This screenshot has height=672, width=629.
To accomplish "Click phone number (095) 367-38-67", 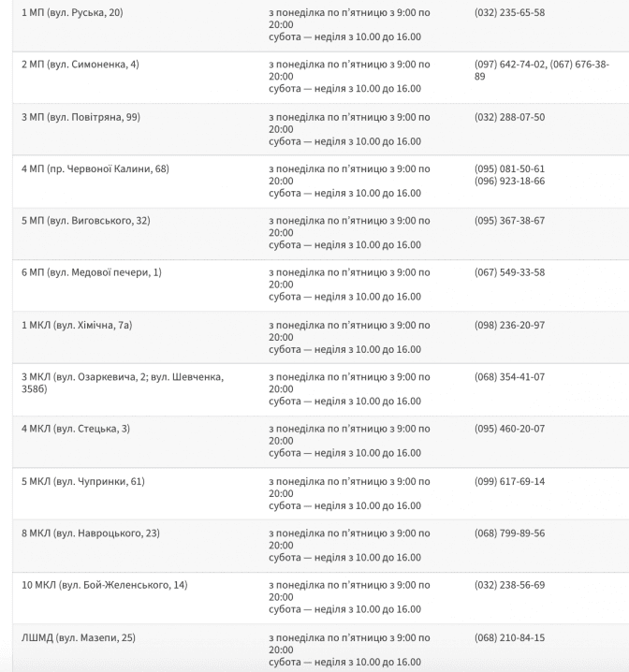I will click(509, 221).
